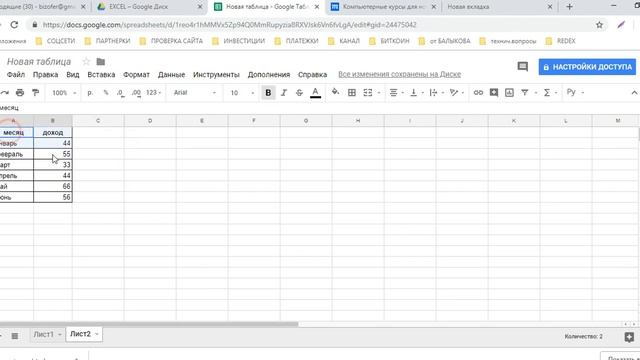Image resolution: width=640 pixels, height=360 pixels.
Task: Open the text color picker
Action: point(315,93)
